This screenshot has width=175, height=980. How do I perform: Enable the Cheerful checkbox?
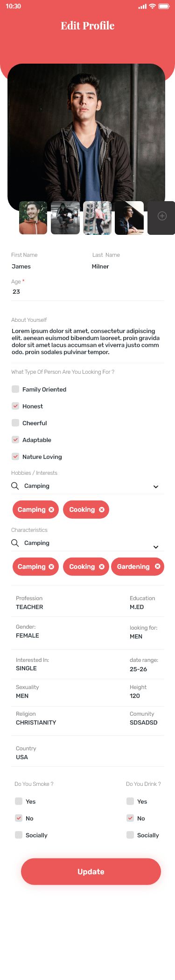pyautogui.click(x=15, y=422)
